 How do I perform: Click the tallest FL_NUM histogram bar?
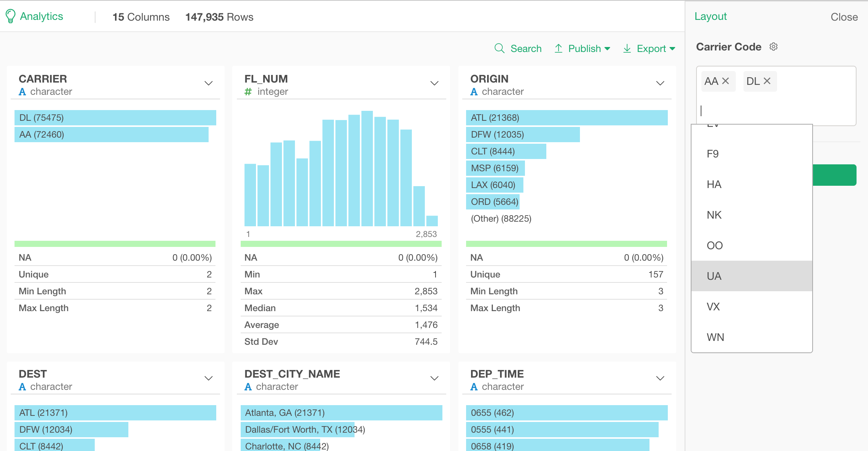[x=367, y=169]
